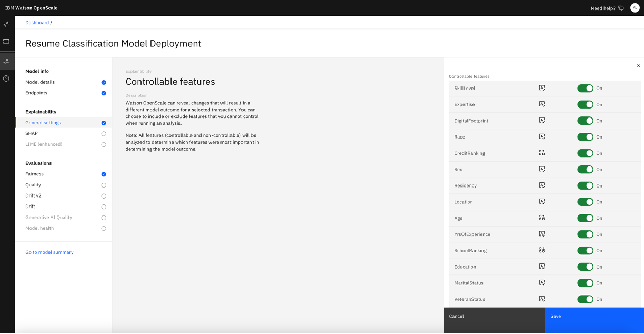Open the AL user avatar menu
644x334 pixels.
[635, 8]
